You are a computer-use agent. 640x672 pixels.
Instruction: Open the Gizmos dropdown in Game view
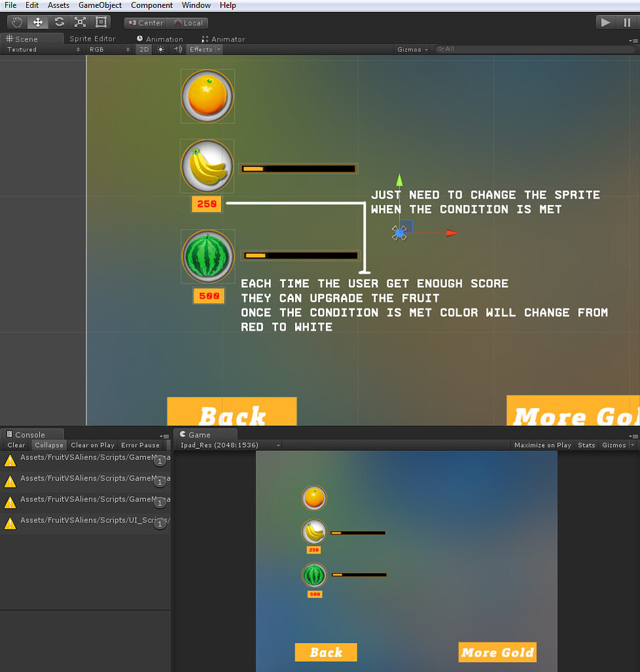point(615,445)
